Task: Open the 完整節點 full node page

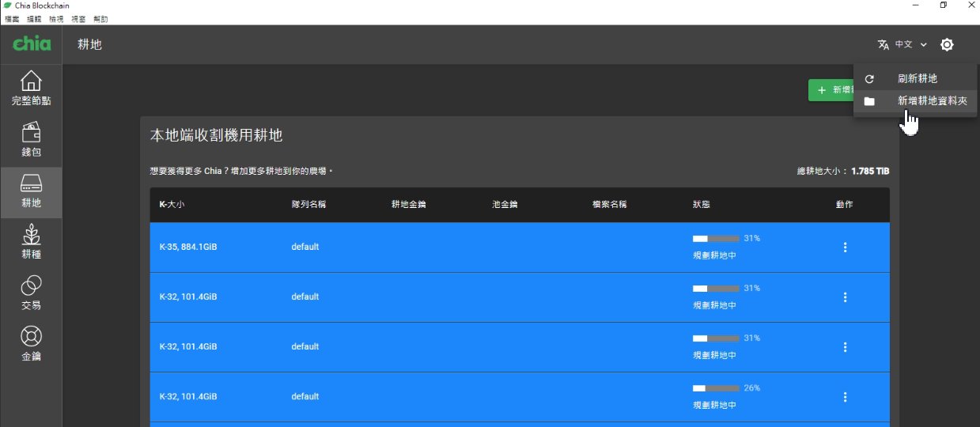Action: tap(31, 89)
